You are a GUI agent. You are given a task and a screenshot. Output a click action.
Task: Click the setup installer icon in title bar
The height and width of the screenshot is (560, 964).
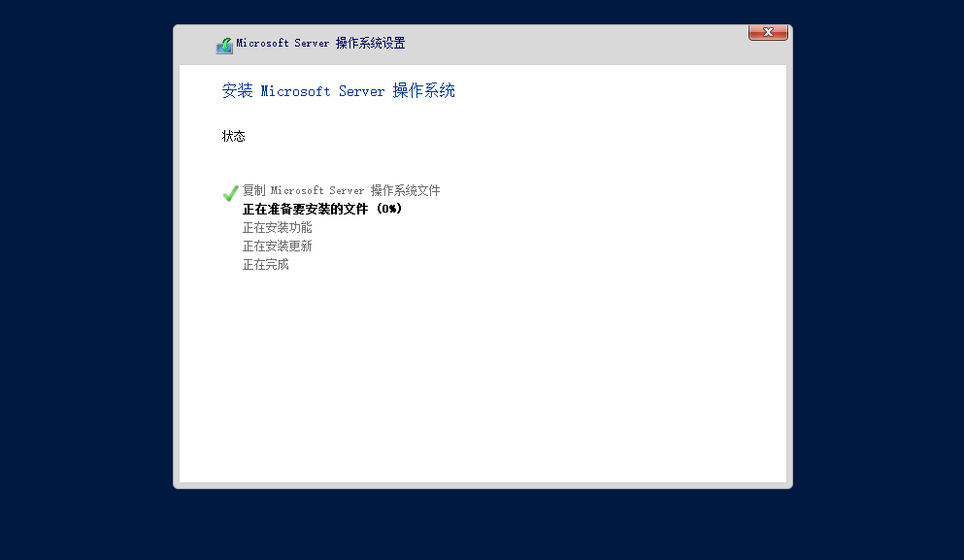tap(224, 46)
